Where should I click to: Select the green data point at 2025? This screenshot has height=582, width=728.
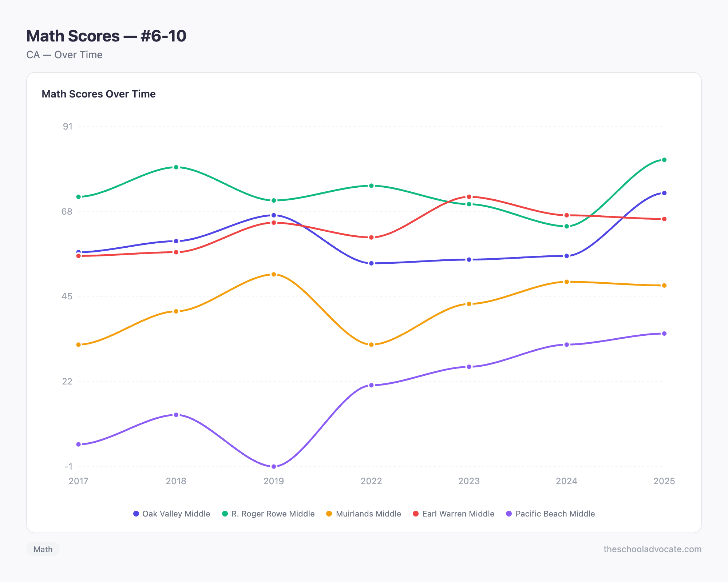pyautogui.click(x=664, y=159)
